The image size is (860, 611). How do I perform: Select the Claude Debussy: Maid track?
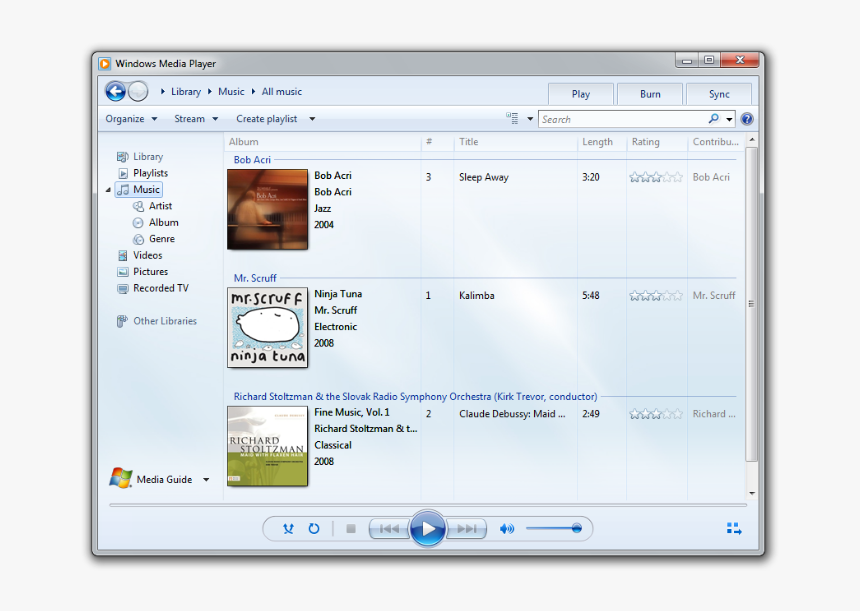pos(512,414)
